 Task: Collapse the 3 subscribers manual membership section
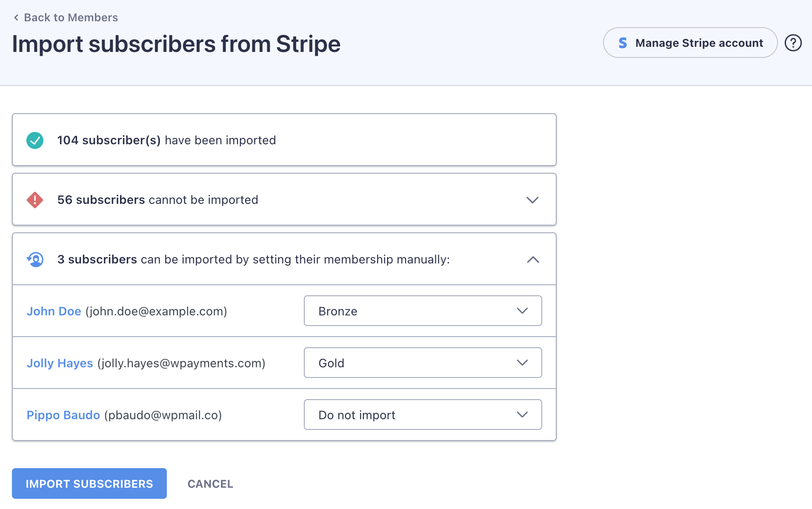(533, 260)
